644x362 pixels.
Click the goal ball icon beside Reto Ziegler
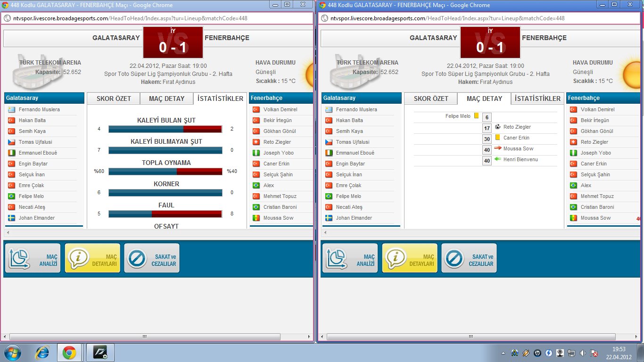498,127
